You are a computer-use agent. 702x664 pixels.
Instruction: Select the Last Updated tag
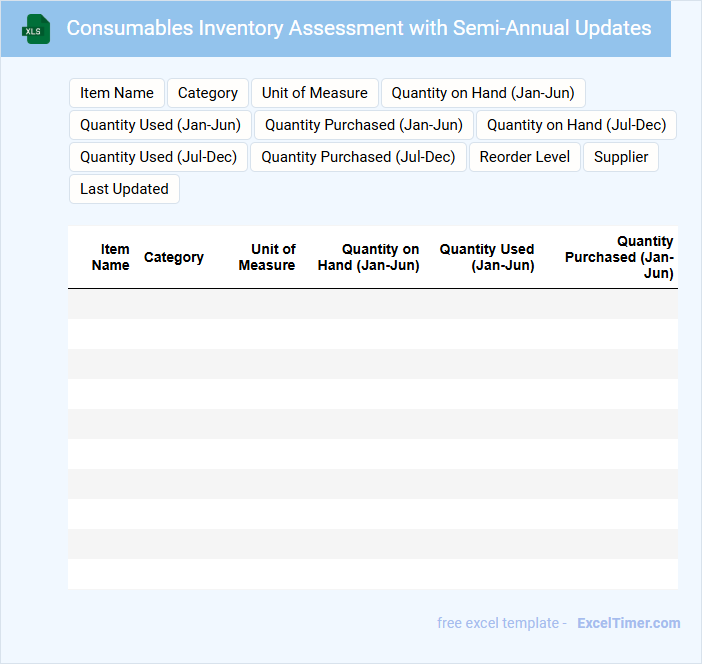[124, 189]
